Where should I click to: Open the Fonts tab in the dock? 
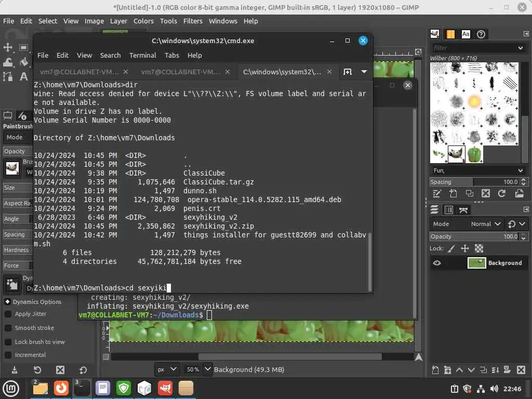[x=466, y=34]
